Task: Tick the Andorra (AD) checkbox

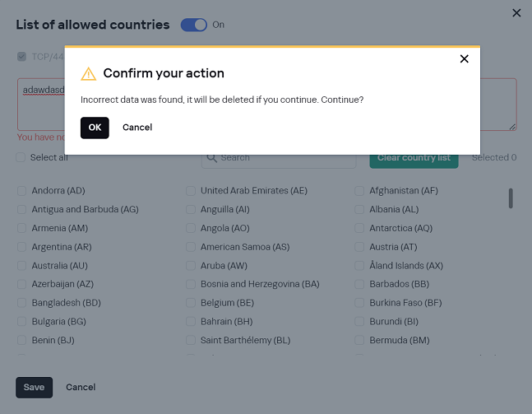Action: coord(22,191)
